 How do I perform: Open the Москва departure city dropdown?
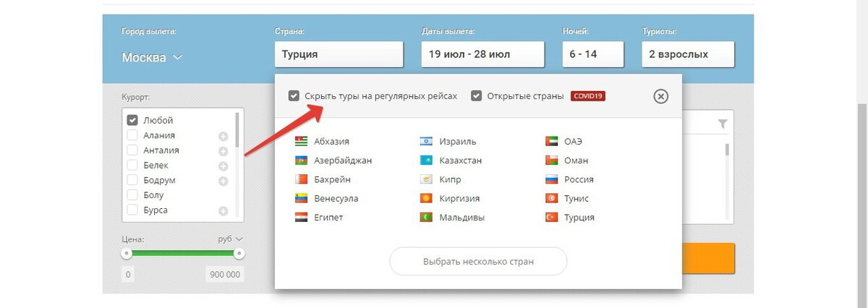tap(152, 57)
